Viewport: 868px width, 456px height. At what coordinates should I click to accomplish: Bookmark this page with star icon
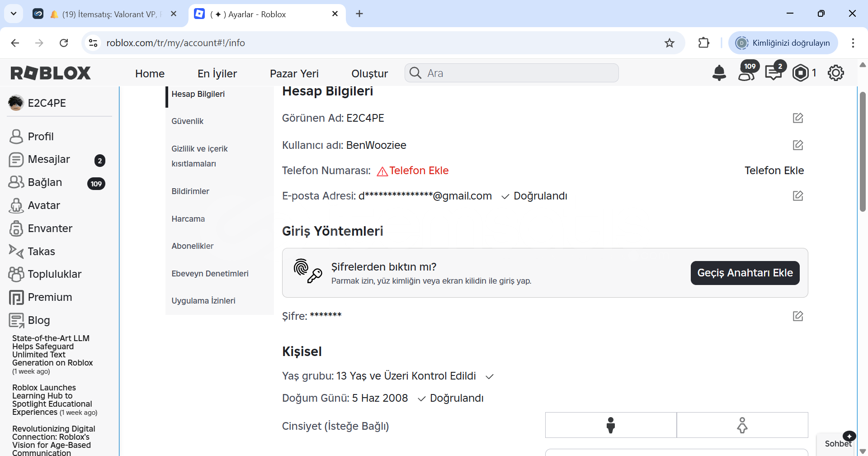[x=670, y=43]
